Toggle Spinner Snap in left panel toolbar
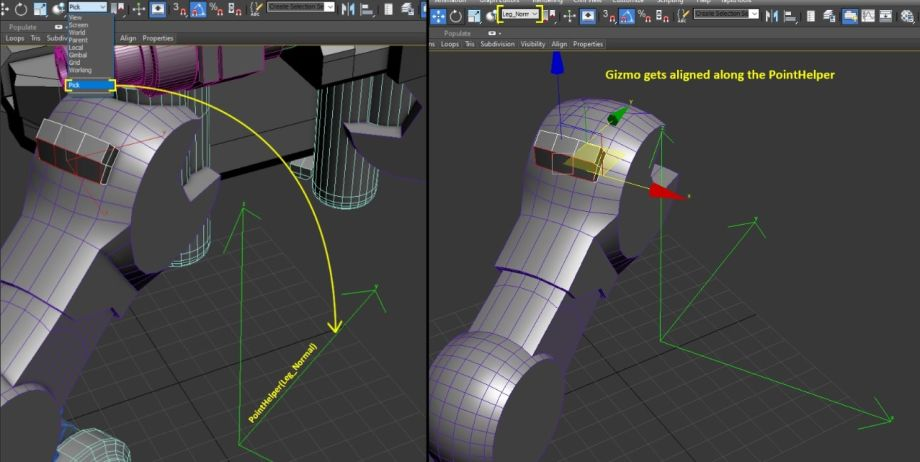The image size is (920, 462). (x=235, y=9)
